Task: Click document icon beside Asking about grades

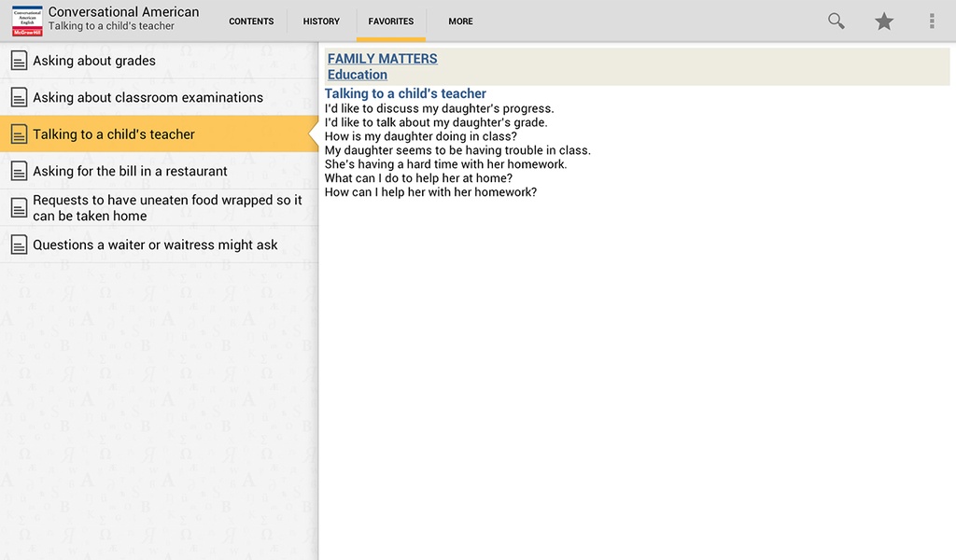Action: pos(19,61)
